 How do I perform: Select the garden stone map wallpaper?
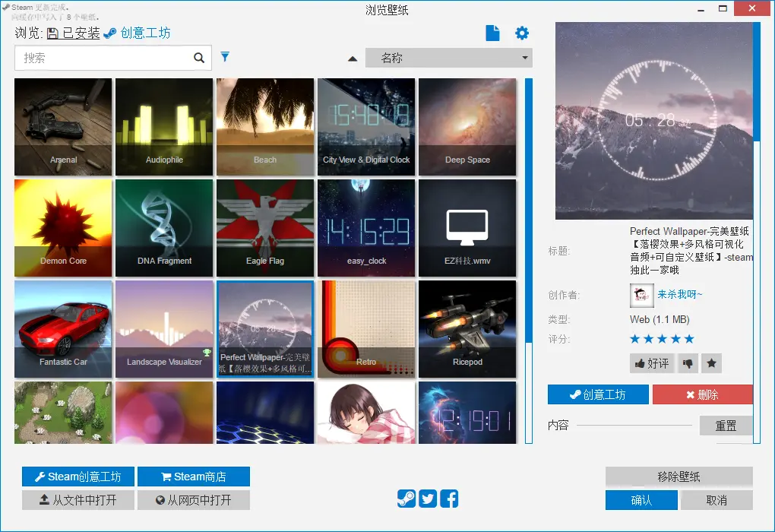(x=63, y=413)
